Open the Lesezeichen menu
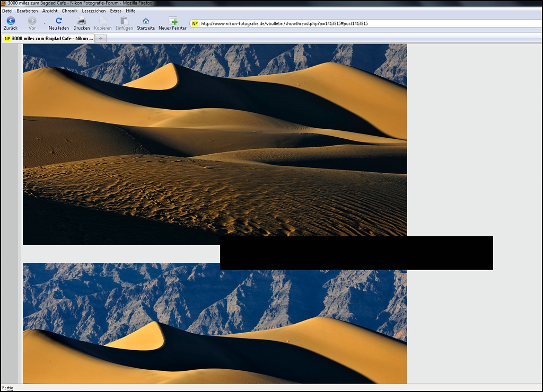 (94, 11)
